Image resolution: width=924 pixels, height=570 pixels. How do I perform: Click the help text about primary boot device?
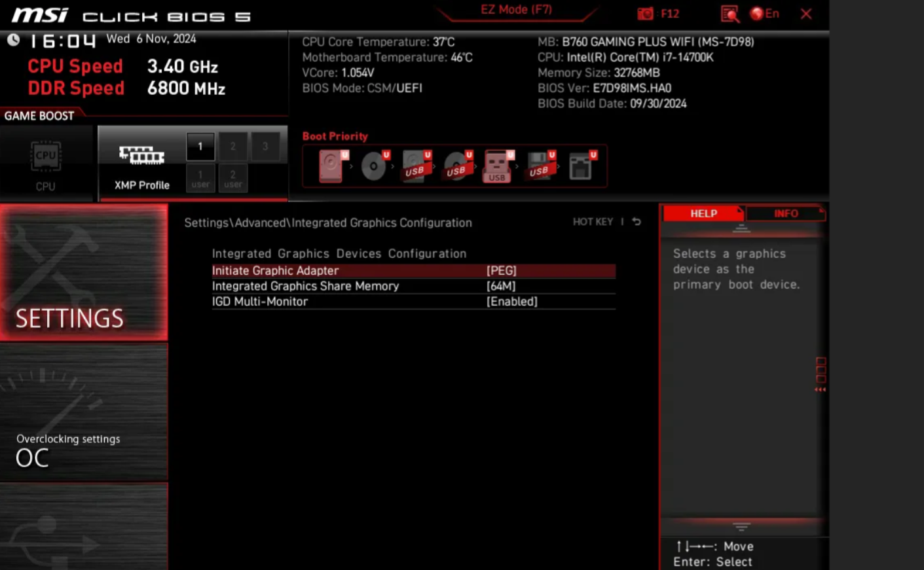(736, 269)
